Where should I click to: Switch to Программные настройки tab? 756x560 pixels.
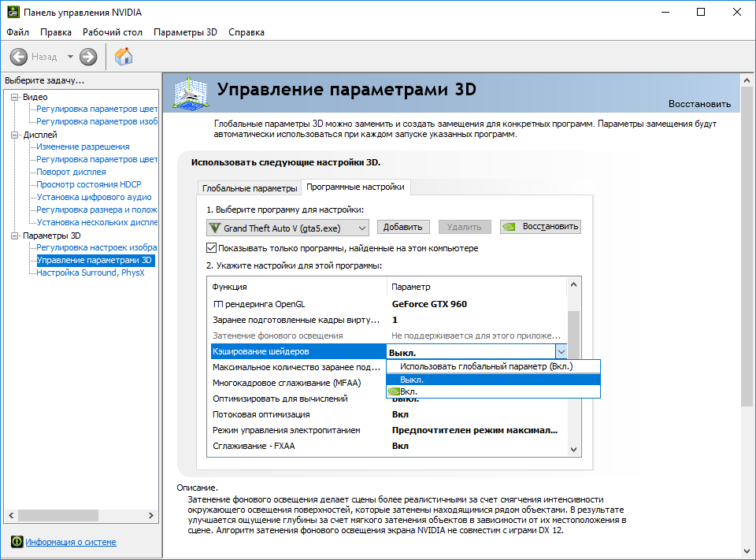click(355, 187)
